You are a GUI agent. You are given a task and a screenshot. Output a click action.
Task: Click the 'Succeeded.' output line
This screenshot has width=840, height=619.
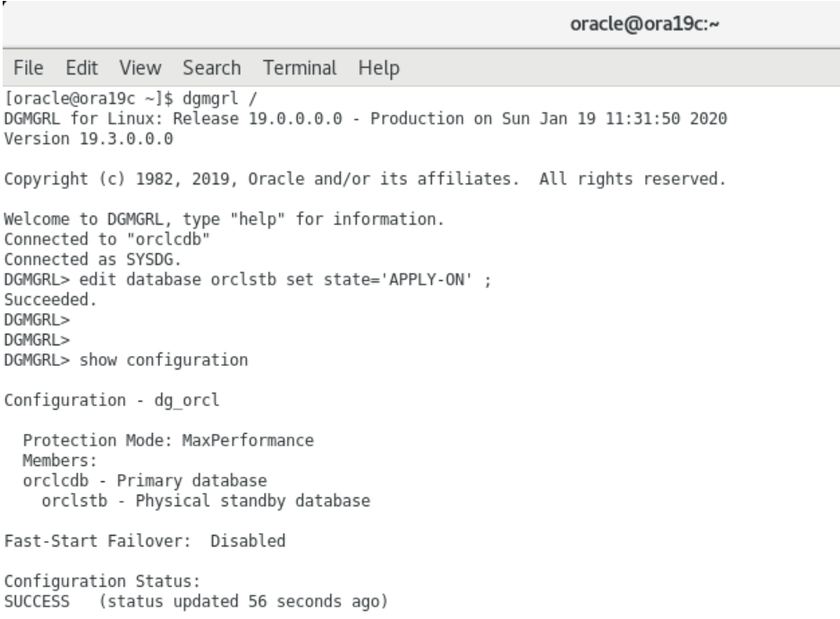(50, 300)
